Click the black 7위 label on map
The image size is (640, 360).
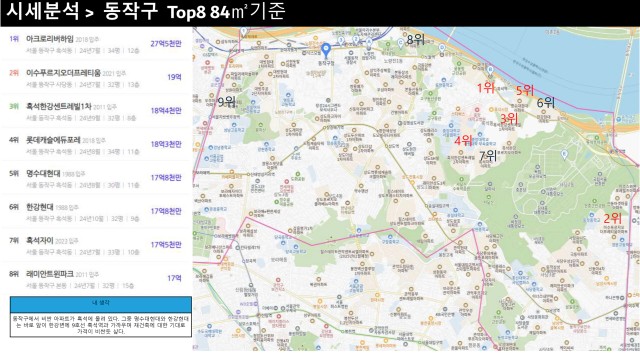point(488,156)
